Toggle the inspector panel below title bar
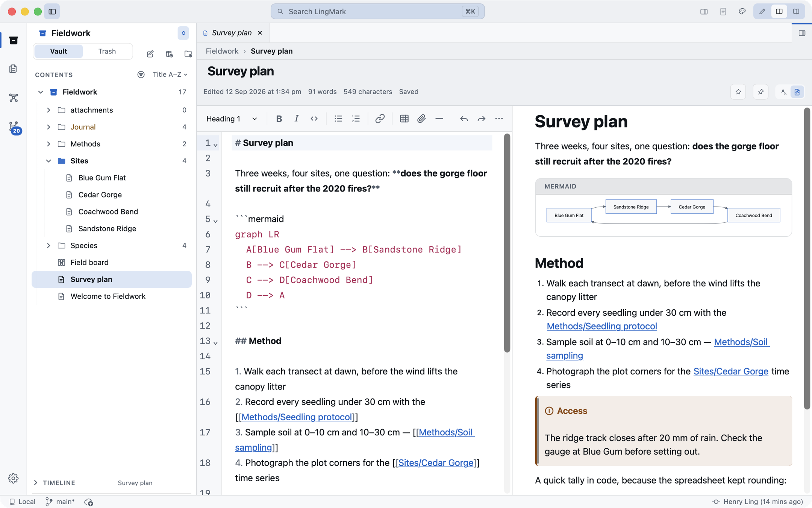 click(x=802, y=33)
